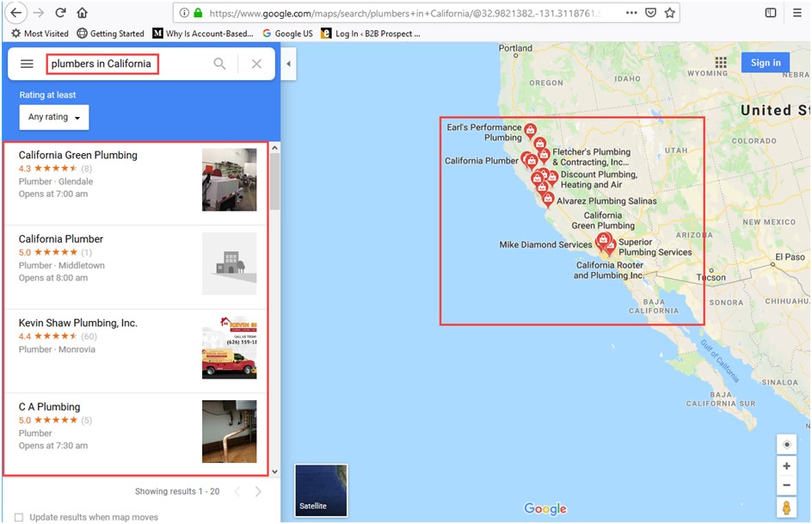Click California Green Plumbing photo thumbnail
This screenshot has width=812, height=524.
(230, 180)
